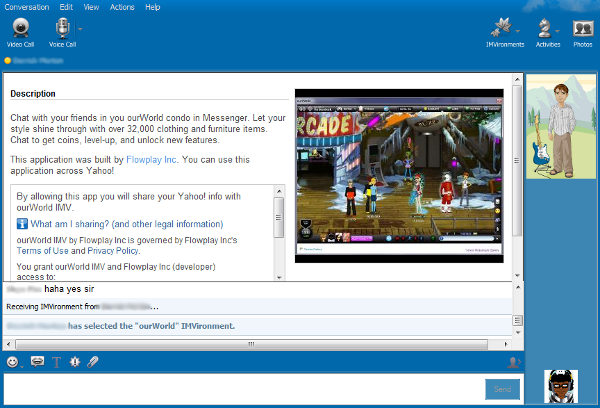The height and width of the screenshot is (408, 600).
Task: Expand the Voice Call dropdown arrow
Action: tap(80, 28)
